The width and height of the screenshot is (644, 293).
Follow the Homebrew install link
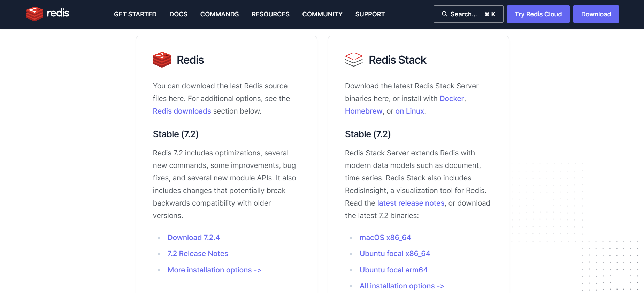(x=363, y=111)
